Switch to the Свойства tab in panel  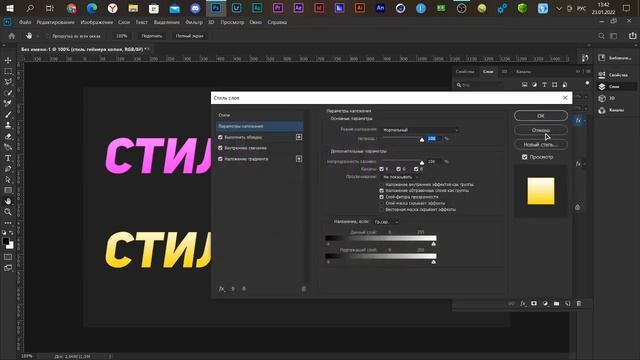465,71
